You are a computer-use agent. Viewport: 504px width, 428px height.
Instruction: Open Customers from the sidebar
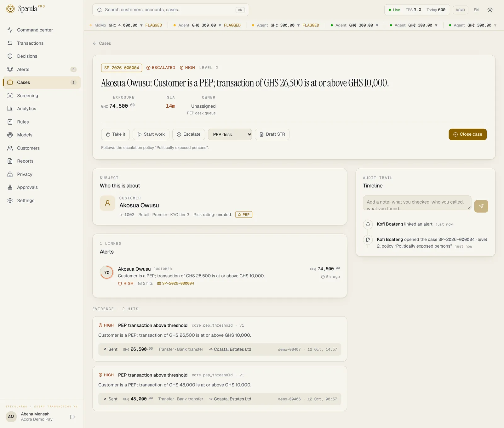(42, 148)
